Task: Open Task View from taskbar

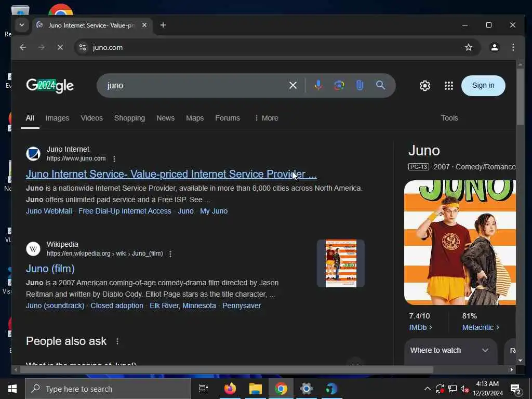Action: pos(204,389)
